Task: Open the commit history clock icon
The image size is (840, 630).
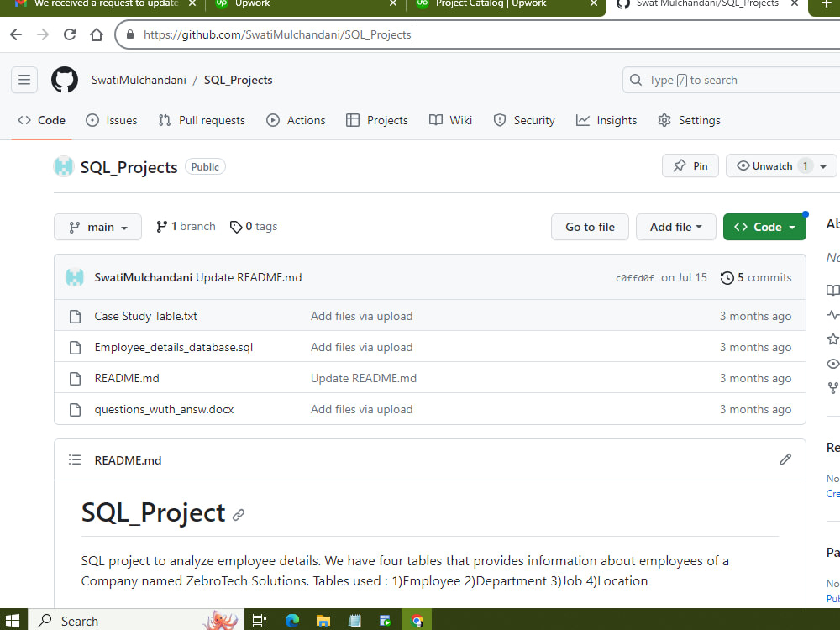Action: (x=727, y=277)
